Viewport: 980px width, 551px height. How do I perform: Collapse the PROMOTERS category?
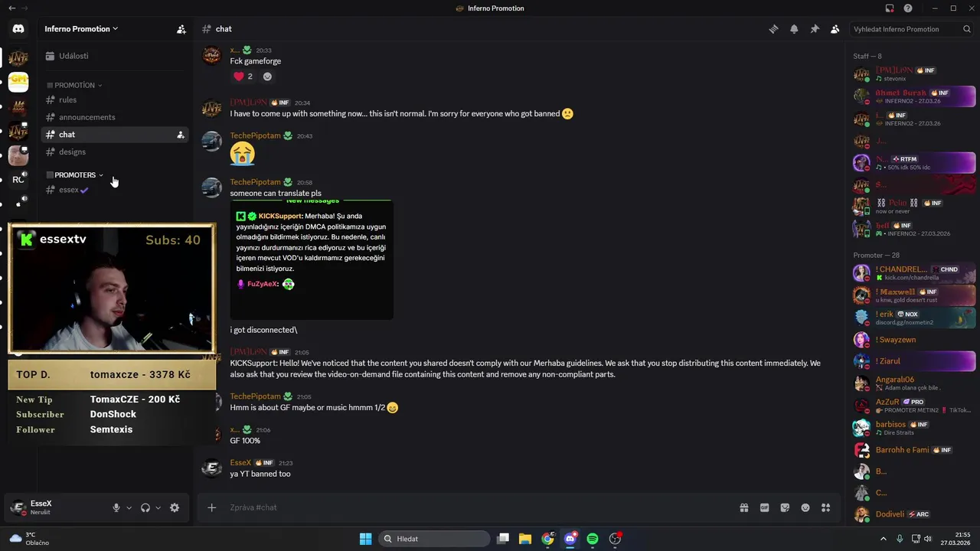(x=75, y=175)
